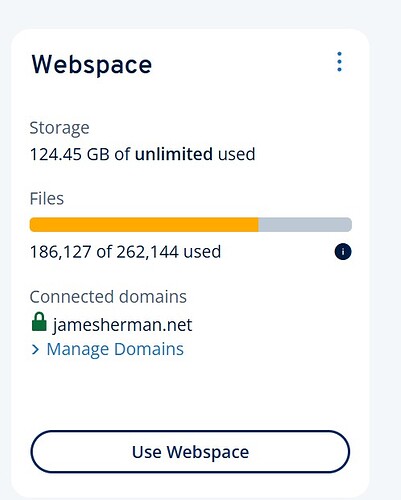This screenshot has height=500, width=401.
Task: Click the word used after 262,144
Action: pos(202,252)
